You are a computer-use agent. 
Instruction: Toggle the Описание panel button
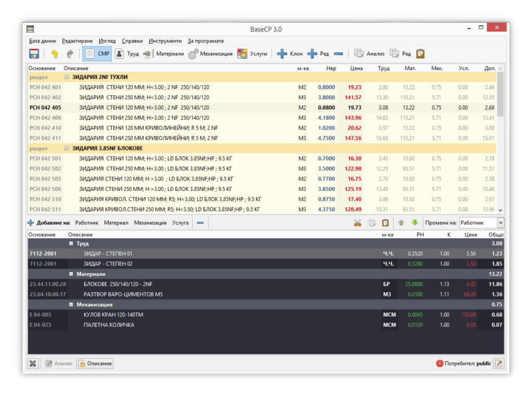tap(95, 363)
